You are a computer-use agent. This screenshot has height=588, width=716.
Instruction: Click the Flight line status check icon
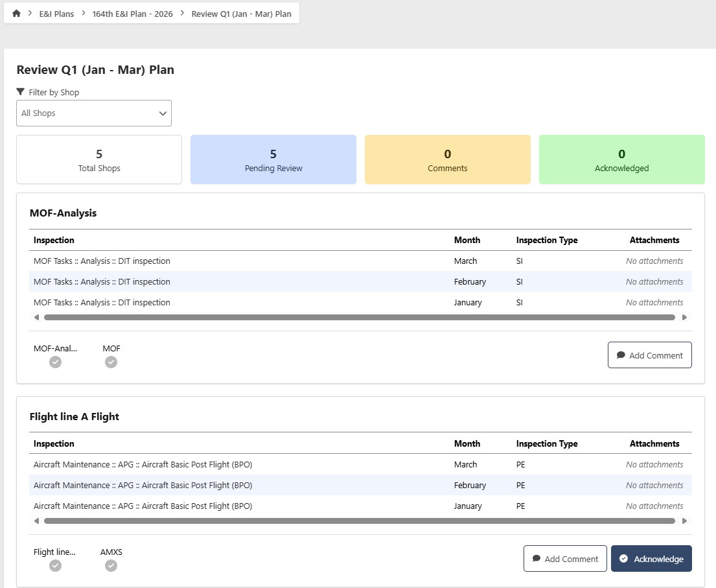pyautogui.click(x=56, y=566)
